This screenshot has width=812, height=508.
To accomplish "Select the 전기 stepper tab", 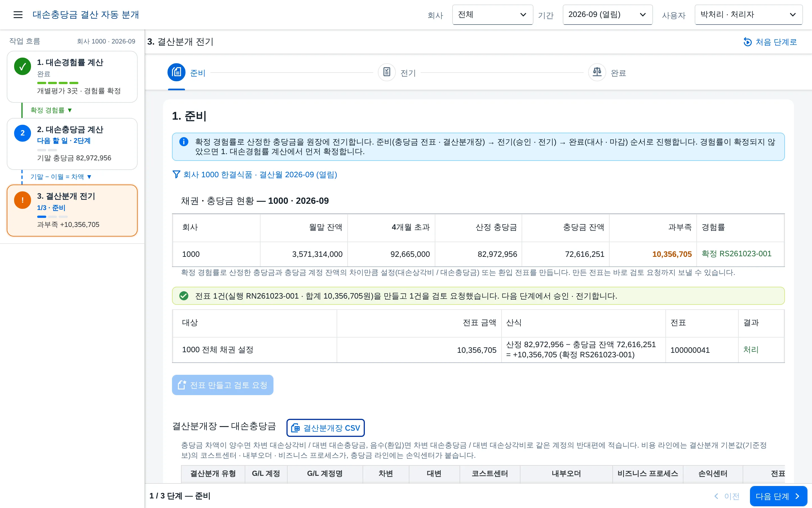I will click(x=397, y=73).
